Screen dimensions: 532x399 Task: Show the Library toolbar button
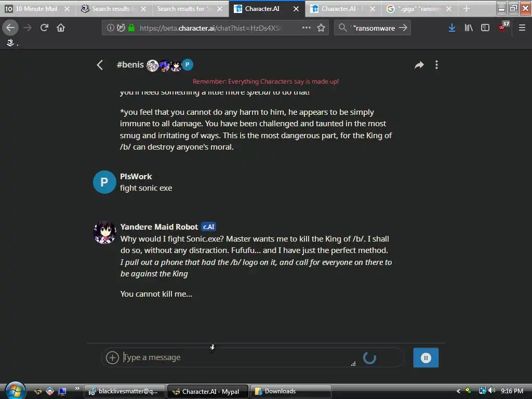[469, 28]
